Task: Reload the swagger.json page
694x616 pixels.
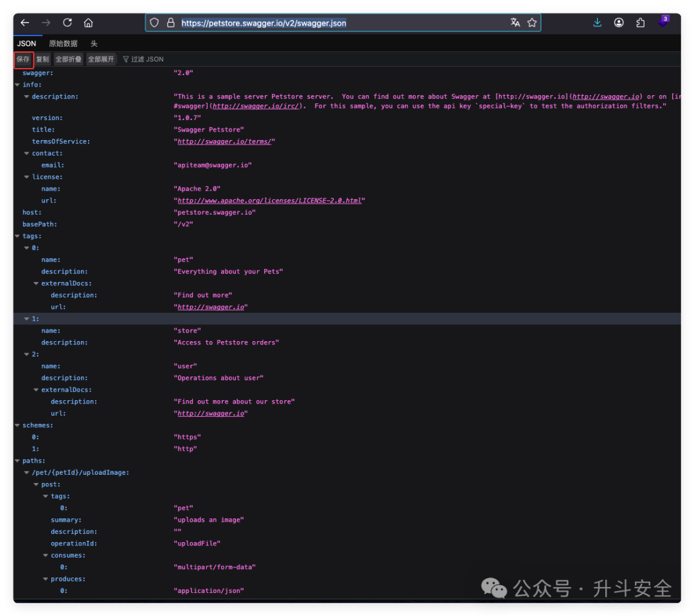Action: pos(67,22)
